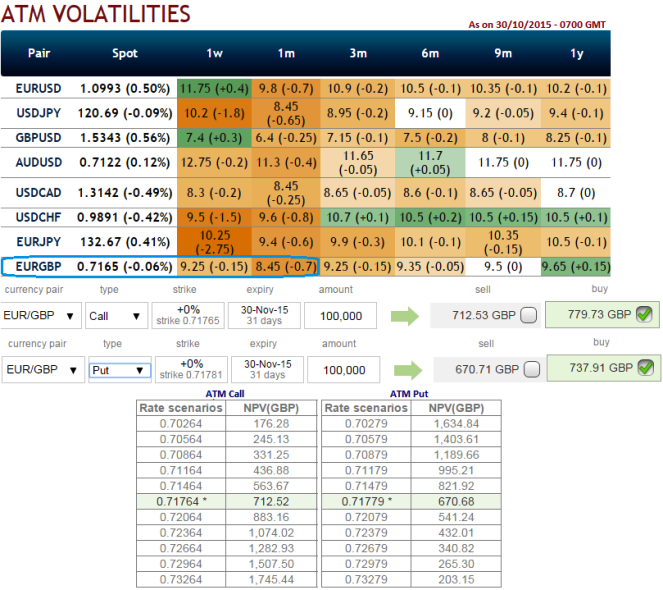The width and height of the screenshot is (663, 590).
Task: Click the As on 30/10/2015 timestamp
Action: (537, 25)
